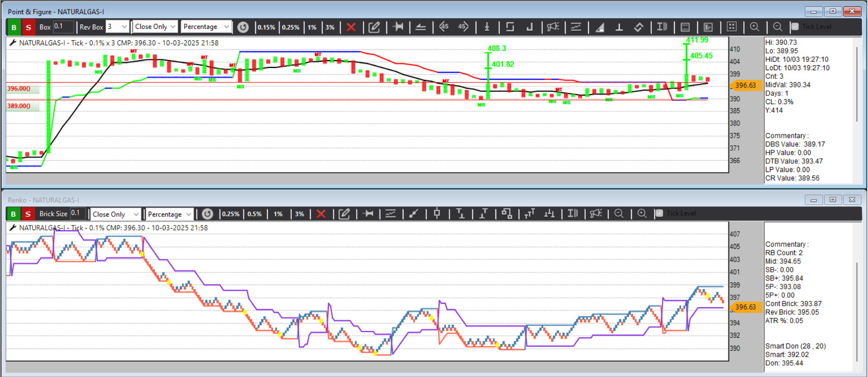Click the stacked lines icon next to the pin tool
The width and height of the screenshot is (868, 377).
421,27
